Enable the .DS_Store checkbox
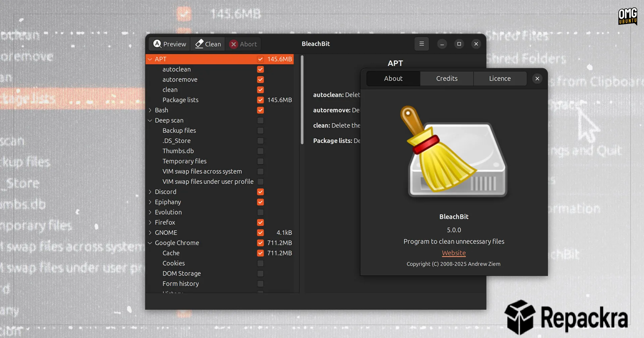Image resolution: width=644 pixels, height=338 pixels. coord(260,141)
